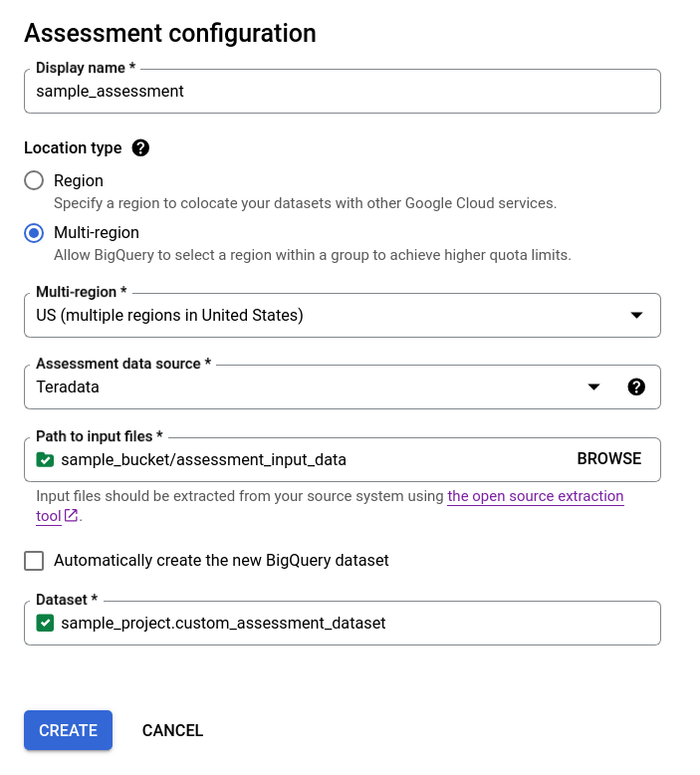
Task: Open the open source extraction tool link
Action: pos(535,496)
